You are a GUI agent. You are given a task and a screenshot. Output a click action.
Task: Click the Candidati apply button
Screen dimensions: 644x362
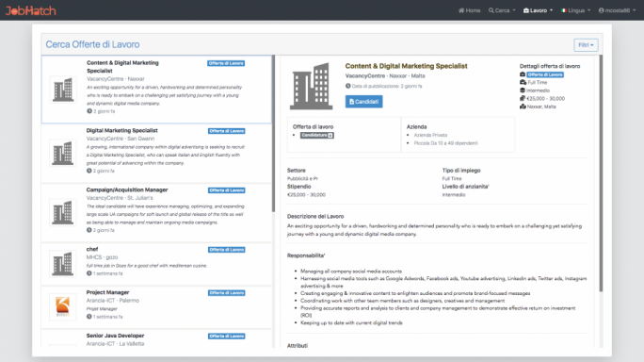pos(363,102)
